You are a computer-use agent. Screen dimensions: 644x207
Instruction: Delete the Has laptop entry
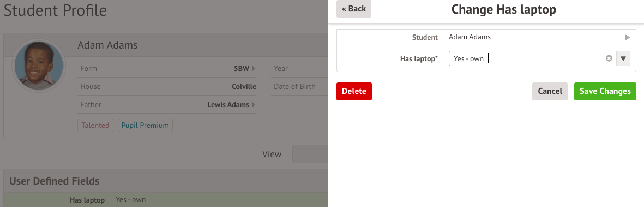click(x=354, y=91)
